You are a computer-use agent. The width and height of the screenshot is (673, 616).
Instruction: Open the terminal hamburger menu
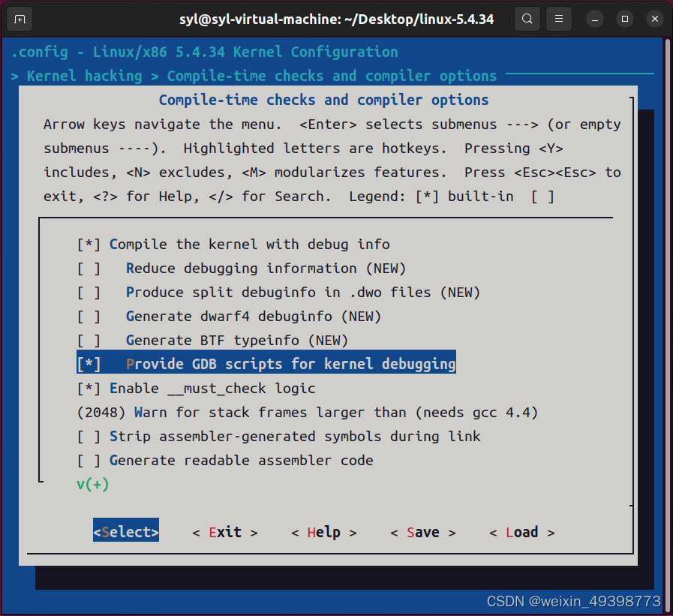click(558, 19)
